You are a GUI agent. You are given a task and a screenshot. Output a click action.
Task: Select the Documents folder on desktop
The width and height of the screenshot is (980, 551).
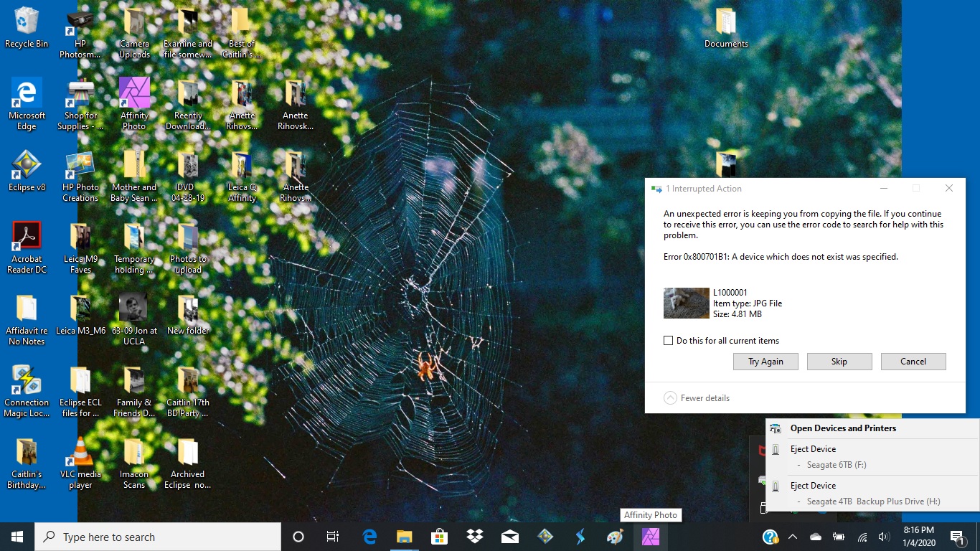(x=726, y=29)
